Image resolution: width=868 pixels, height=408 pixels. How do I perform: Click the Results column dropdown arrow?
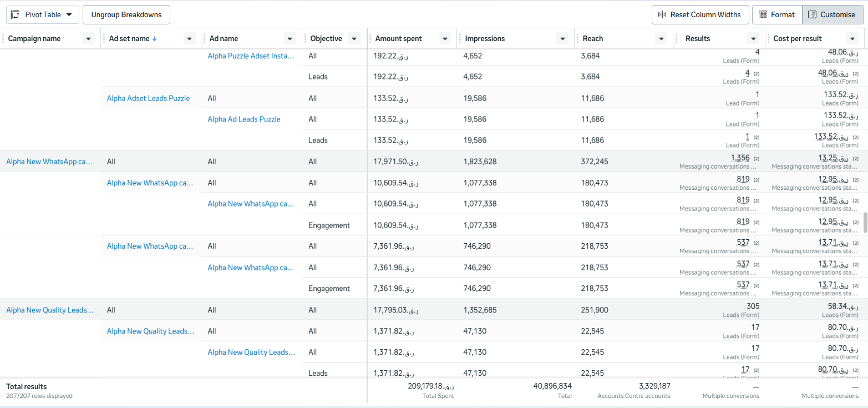(753, 39)
